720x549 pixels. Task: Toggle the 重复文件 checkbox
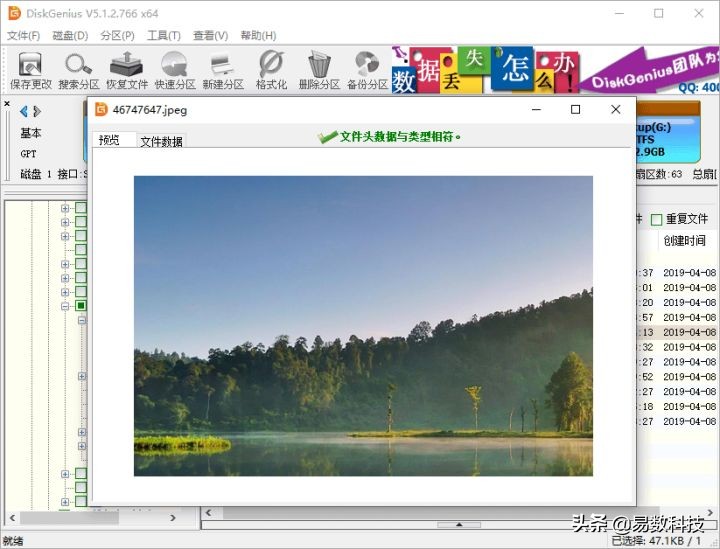click(657, 220)
